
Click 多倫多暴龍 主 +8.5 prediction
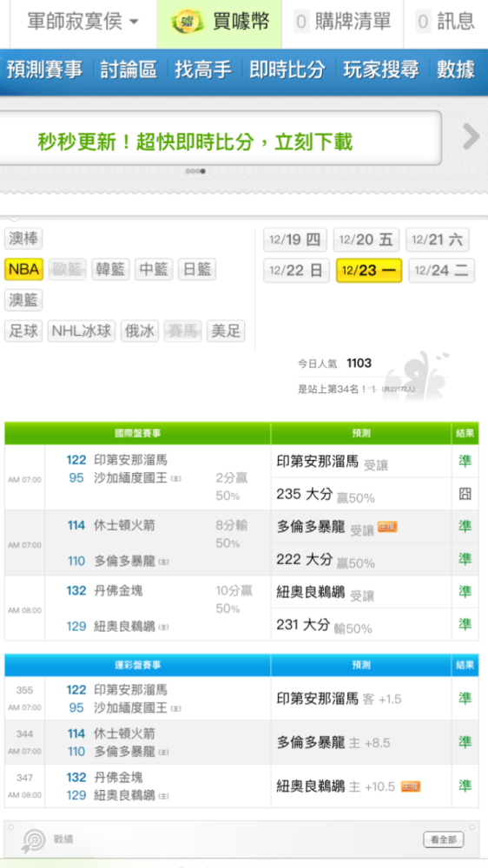(361, 742)
